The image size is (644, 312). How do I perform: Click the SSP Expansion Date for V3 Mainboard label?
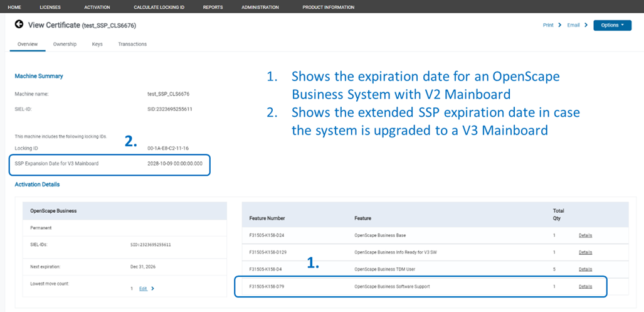56,163
